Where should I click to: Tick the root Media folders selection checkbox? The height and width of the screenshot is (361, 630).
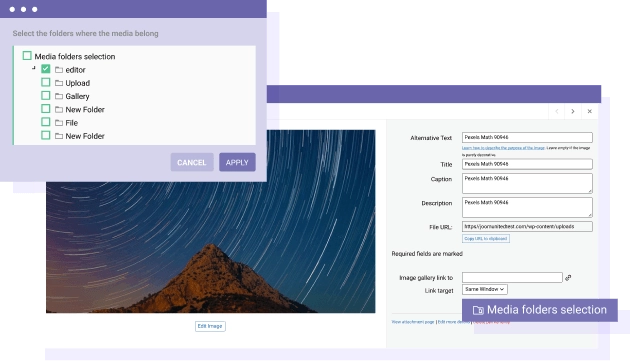(x=27, y=55)
